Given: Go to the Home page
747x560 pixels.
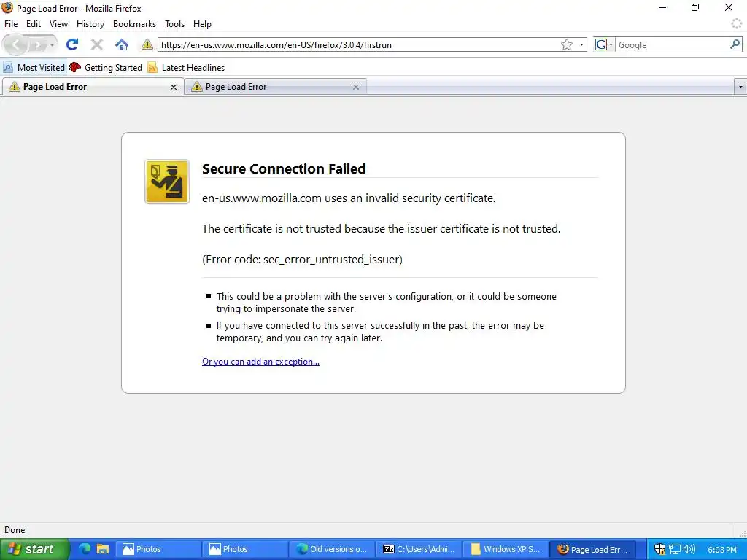Looking at the screenshot, I should tap(122, 44).
